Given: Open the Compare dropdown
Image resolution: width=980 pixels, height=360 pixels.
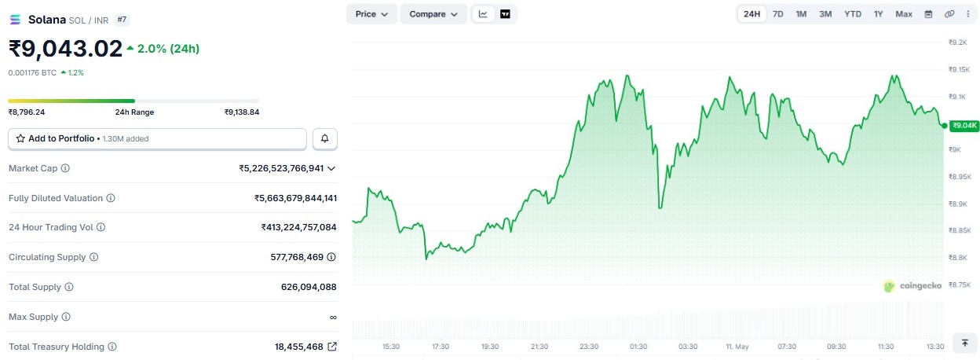Looking at the screenshot, I should [x=433, y=14].
